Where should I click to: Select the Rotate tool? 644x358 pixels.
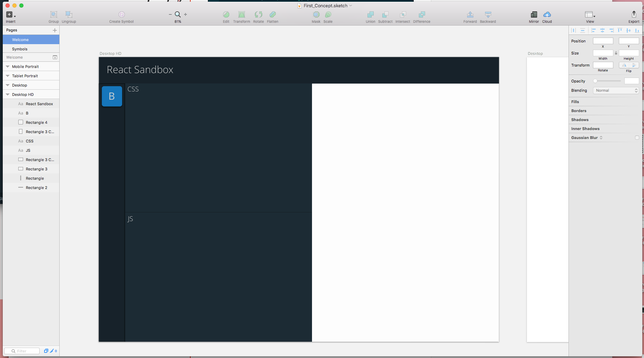point(258,14)
